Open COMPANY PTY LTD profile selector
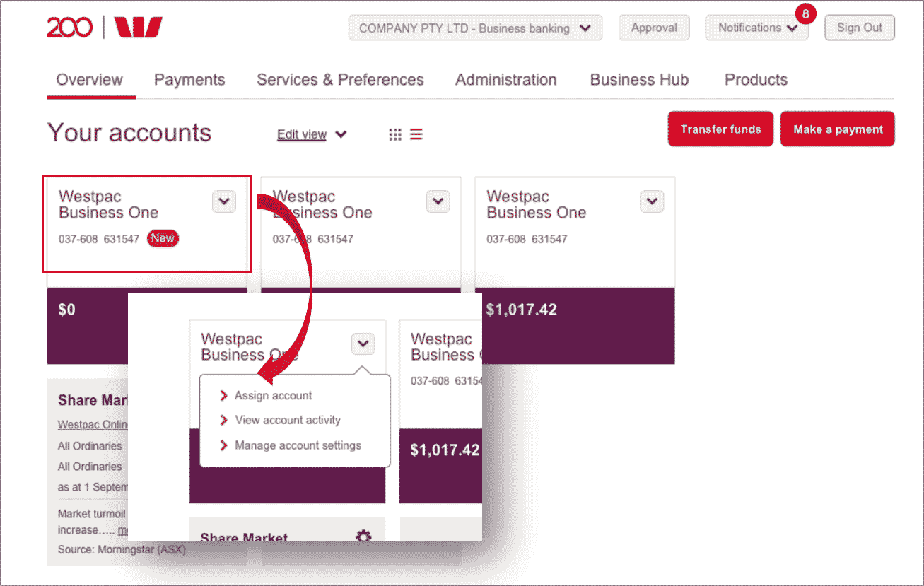Image resolution: width=924 pixels, height=586 pixels. click(x=475, y=28)
